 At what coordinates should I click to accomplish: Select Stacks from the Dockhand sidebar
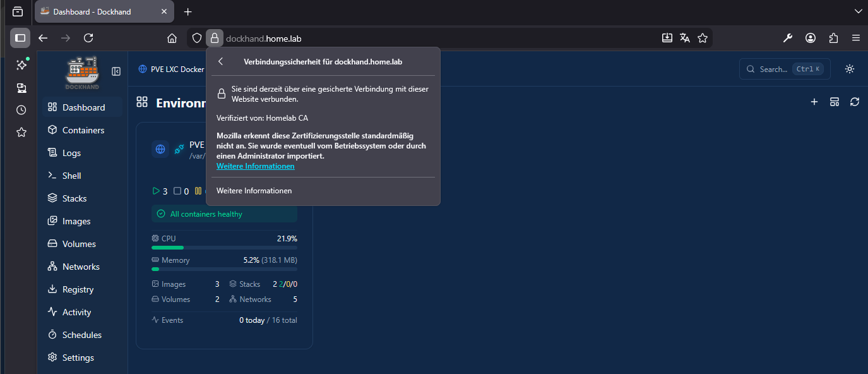coord(73,198)
